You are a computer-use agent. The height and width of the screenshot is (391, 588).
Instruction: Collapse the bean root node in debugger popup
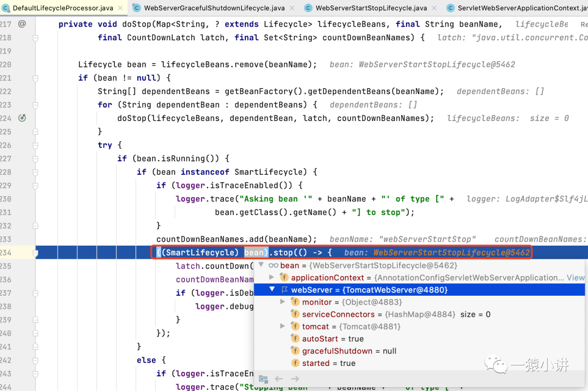[x=261, y=265]
